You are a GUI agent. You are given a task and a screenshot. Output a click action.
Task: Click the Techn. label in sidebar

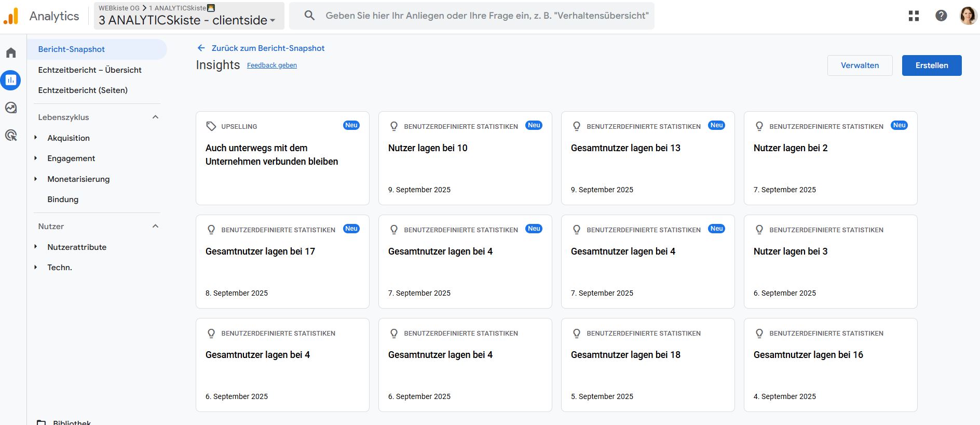pyautogui.click(x=60, y=267)
